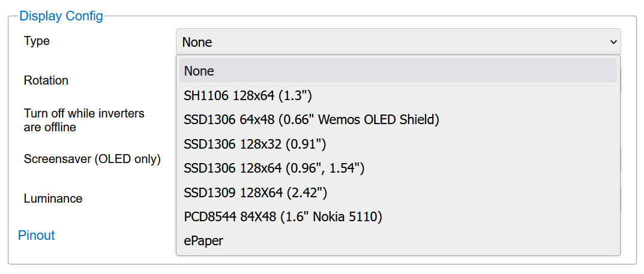Viewport: 644px width, 274px height.
Task: Select the highlighted None option in list
Action: [397, 71]
